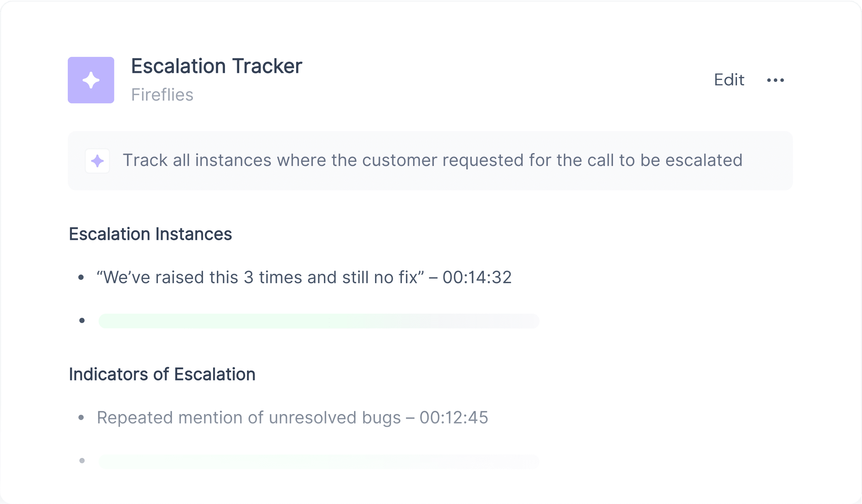
Task: Click the bullet beside the green loading bar
Action: click(x=82, y=320)
